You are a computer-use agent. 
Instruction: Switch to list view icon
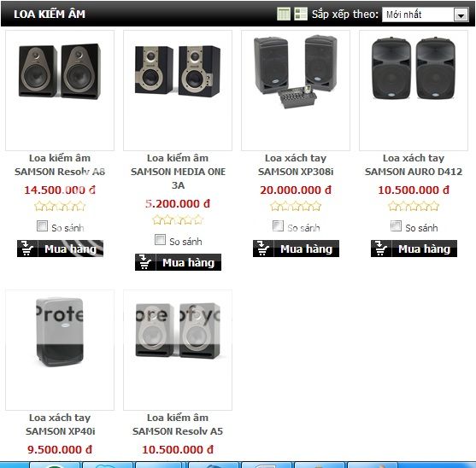[x=301, y=14]
